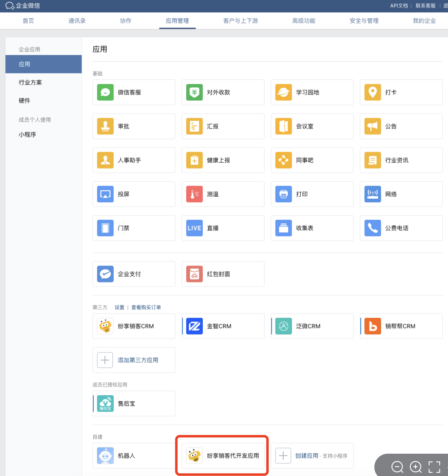
Task: Click the 企业微信 logo
Action: click(23, 6)
